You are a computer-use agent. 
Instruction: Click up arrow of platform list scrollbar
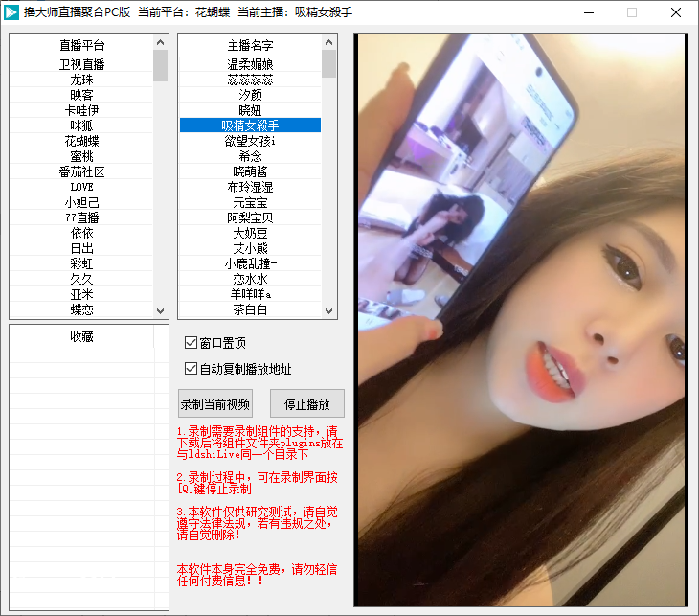pos(161,43)
